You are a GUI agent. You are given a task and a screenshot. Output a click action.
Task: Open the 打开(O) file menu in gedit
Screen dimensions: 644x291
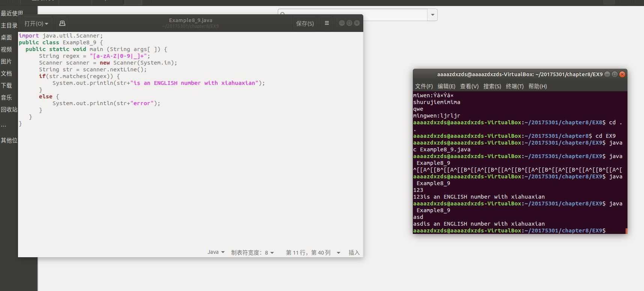(36, 23)
